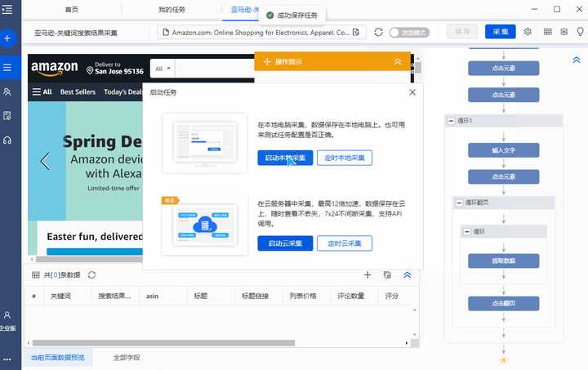Go to previous Amazon carousel slide

click(46, 161)
